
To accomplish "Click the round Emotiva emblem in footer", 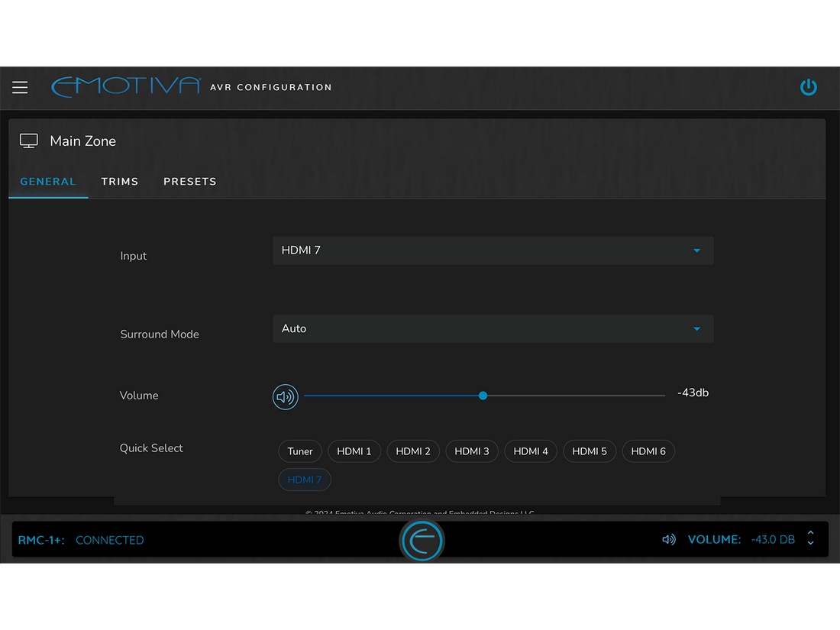I will pyautogui.click(x=422, y=540).
